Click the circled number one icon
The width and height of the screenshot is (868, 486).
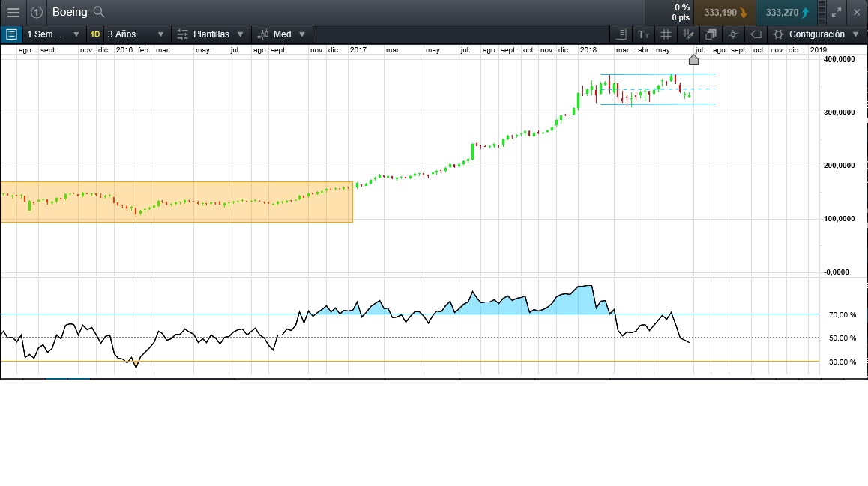click(x=36, y=13)
